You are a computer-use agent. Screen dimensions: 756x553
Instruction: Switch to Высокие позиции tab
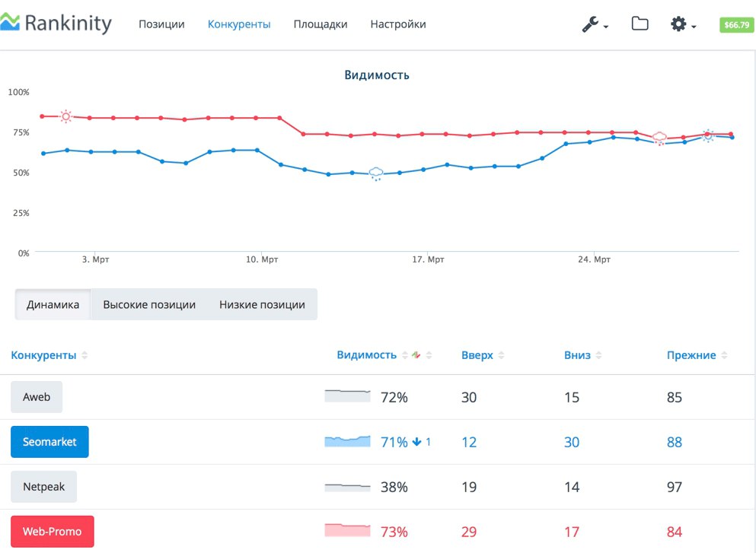click(149, 304)
